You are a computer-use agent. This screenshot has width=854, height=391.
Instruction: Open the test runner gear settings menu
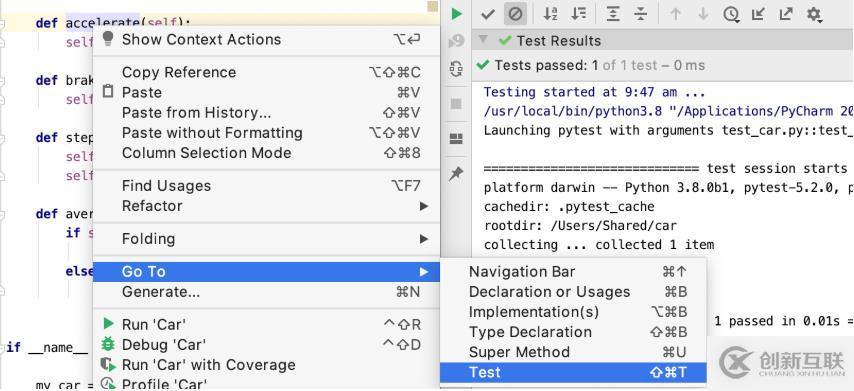pyautogui.click(x=814, y=15)
